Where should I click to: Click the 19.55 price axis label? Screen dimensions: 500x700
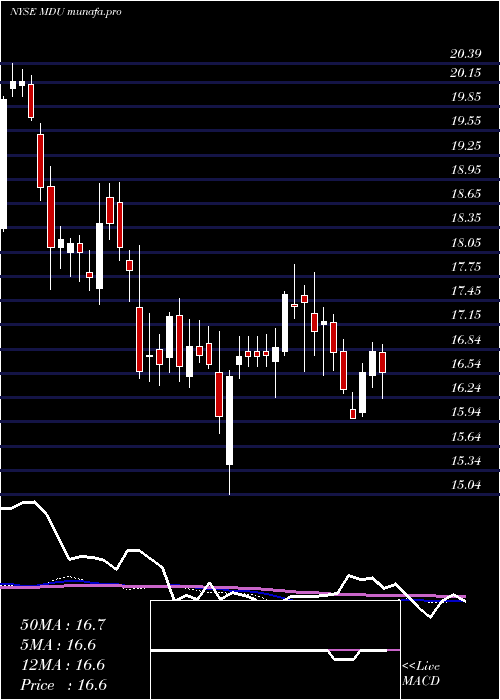coord(466,121)
